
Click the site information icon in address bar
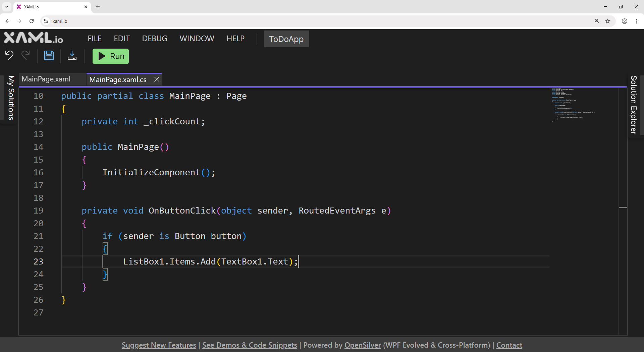click(x=46, y=21)
